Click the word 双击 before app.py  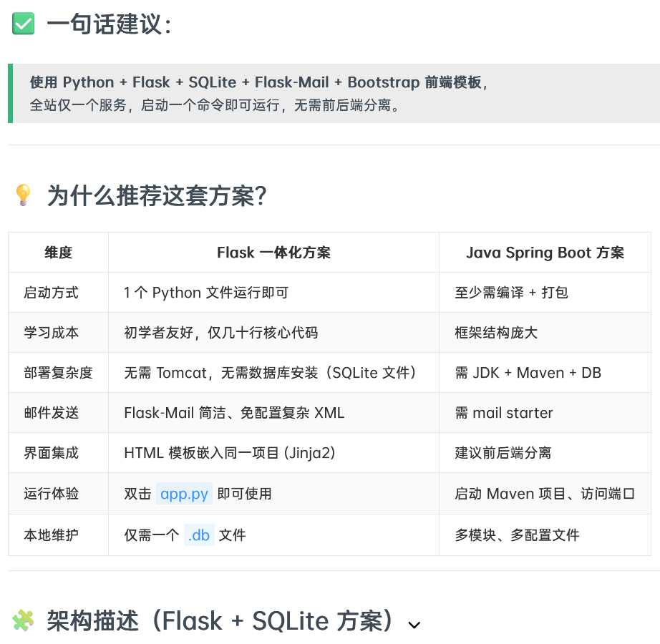[x=137, y=494]
